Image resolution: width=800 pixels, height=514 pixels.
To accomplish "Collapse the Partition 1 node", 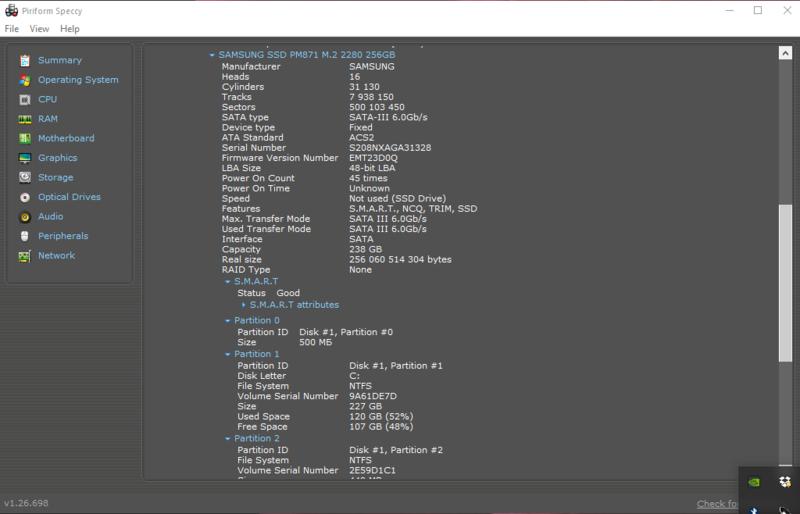I will tap(228, 354).
